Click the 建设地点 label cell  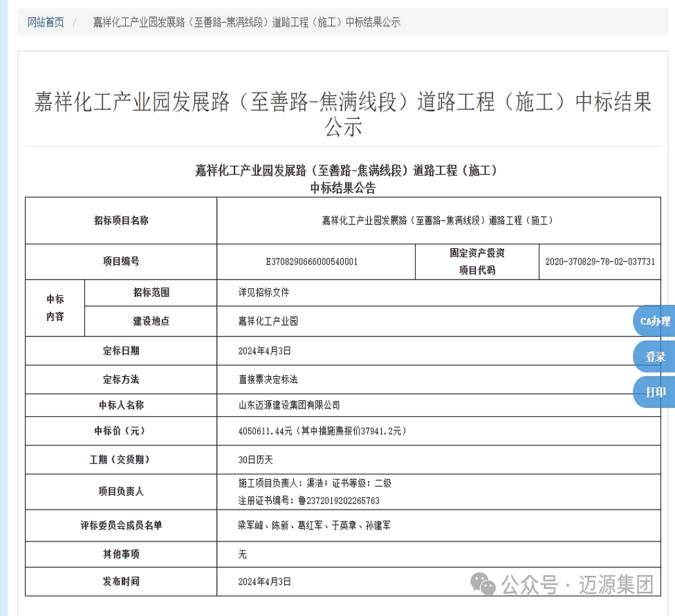(x=151, y=321)
